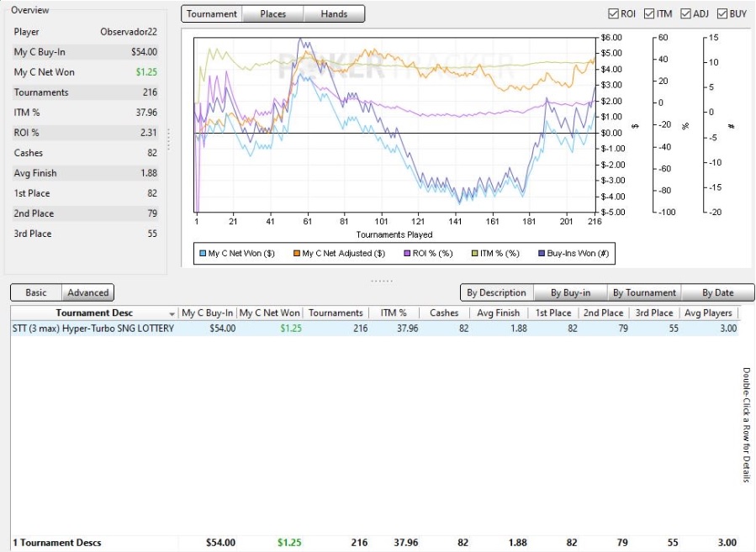This screenshot has height=552, width=756.
Task: Group results By Tournament
Action: 645,292
